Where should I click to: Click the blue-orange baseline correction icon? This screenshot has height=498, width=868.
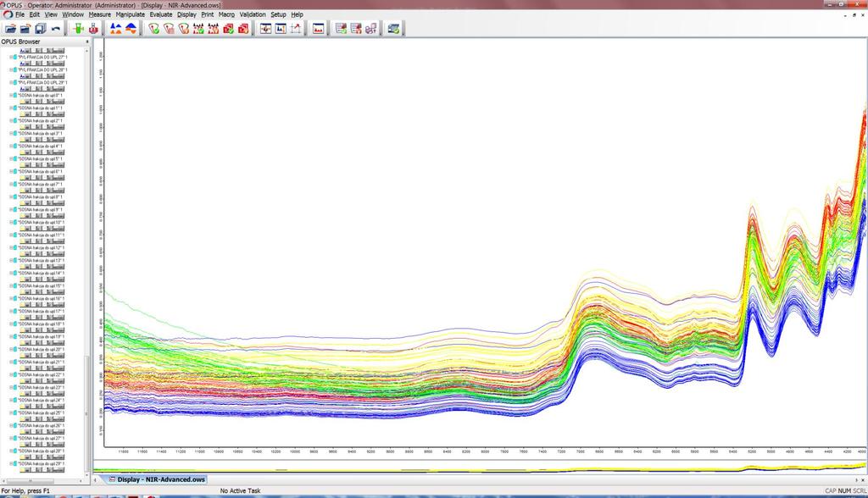(131, 28)
